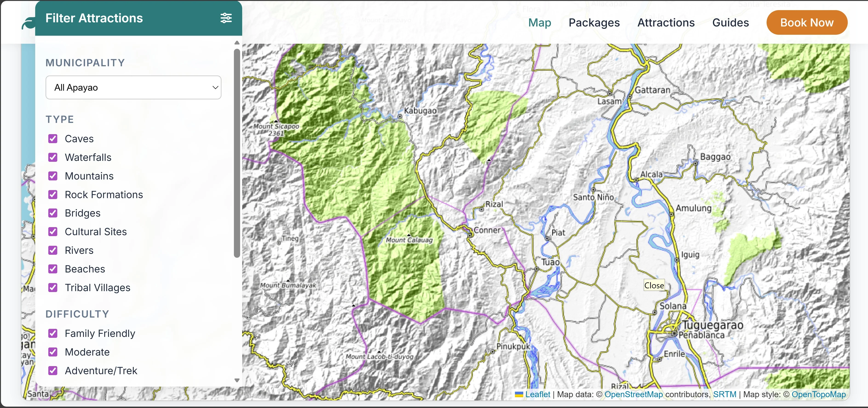Viewport: 868px width, 408px height.
Task: Uncheck the Caves attraction type
Action: (x=53, y=139)
